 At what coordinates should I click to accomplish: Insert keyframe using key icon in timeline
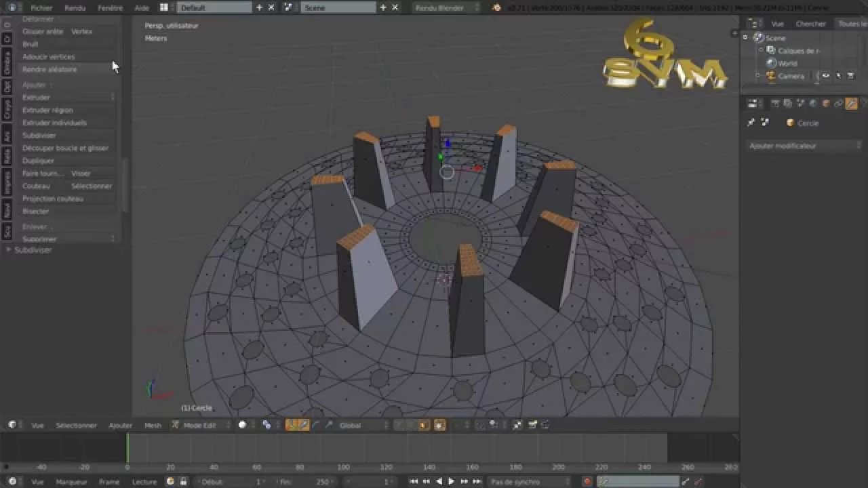(x=685, y=481)
